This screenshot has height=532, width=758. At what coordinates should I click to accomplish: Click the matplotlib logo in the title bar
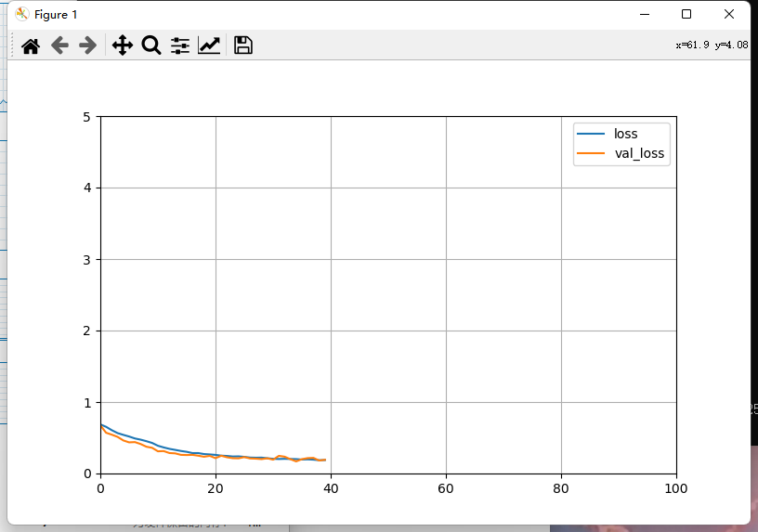point(21,14)
